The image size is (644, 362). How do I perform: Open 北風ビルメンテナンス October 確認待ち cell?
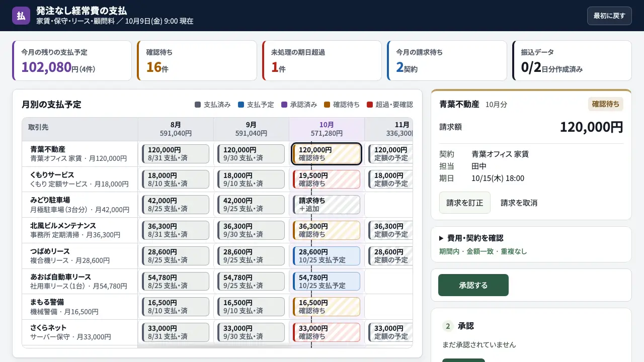[327, 230]
